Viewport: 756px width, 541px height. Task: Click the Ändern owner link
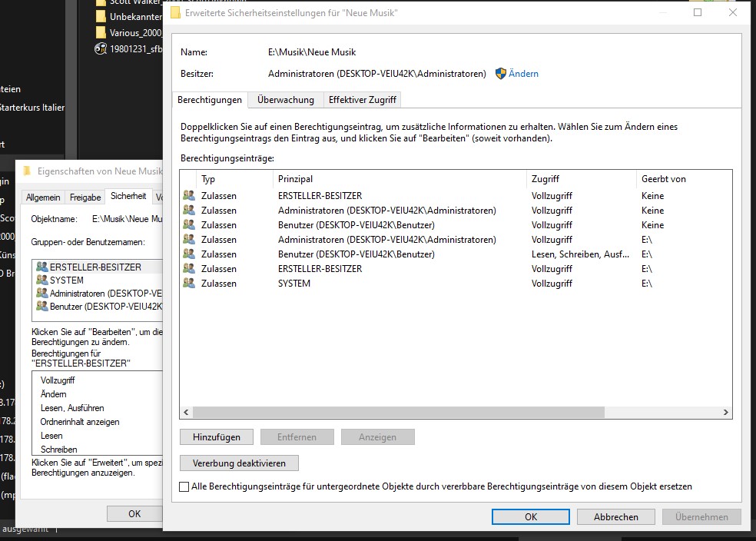tap(523, 74)
